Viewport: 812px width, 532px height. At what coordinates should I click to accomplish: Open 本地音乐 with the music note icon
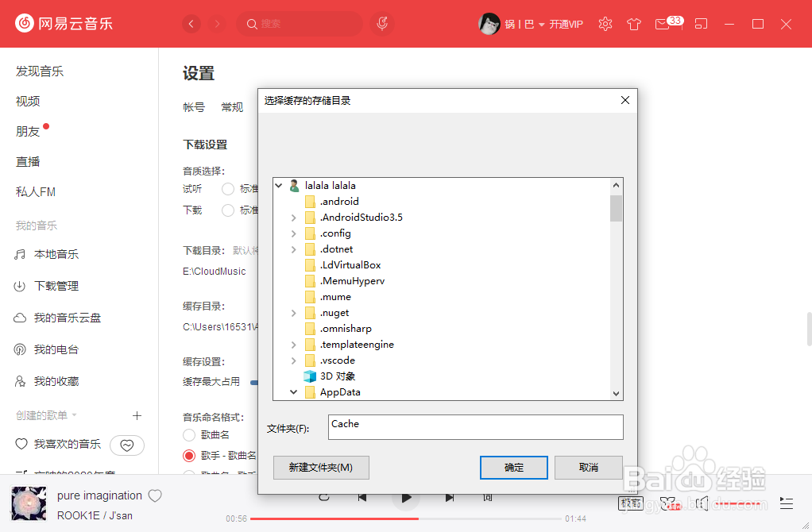click(47, 254)
